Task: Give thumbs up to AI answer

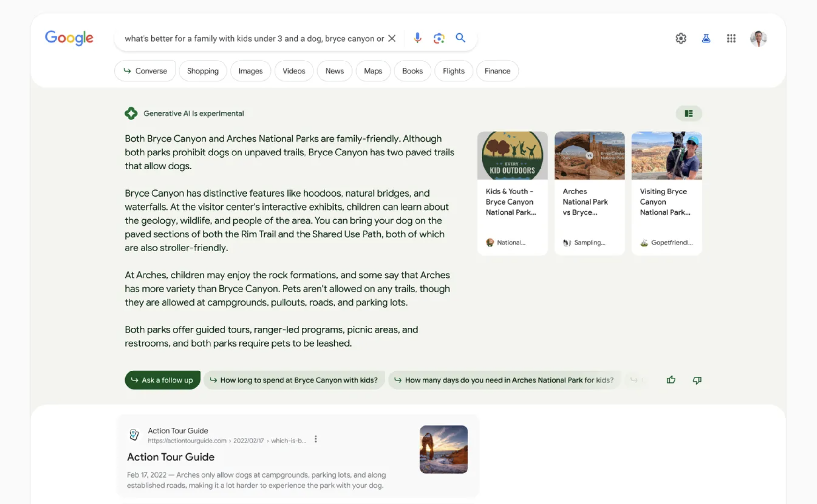Action: 671,380
